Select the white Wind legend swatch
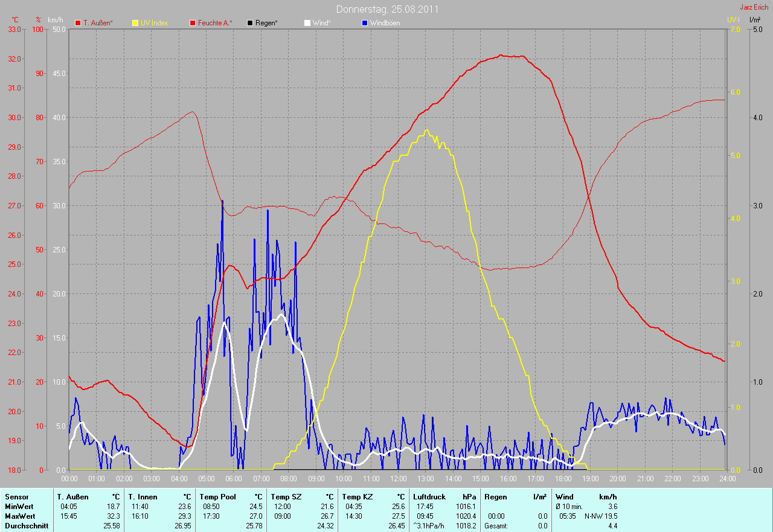Screen dimensions: 773x532 coord(307,23)
